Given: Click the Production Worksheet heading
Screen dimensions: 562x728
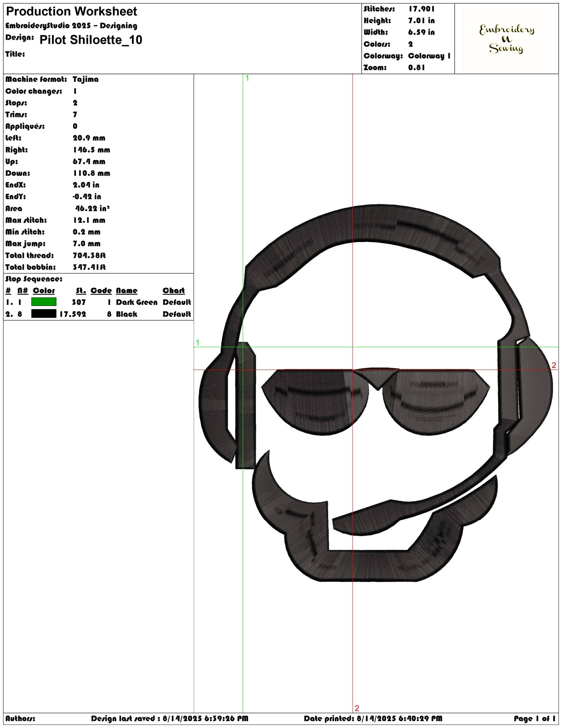Looking at the screenshot, I should pos(72,12).
